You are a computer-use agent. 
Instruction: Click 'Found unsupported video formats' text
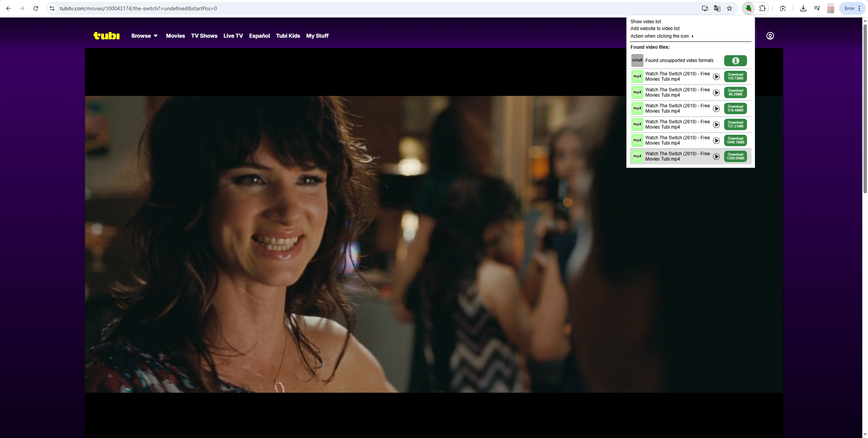(x=679, y=61)
